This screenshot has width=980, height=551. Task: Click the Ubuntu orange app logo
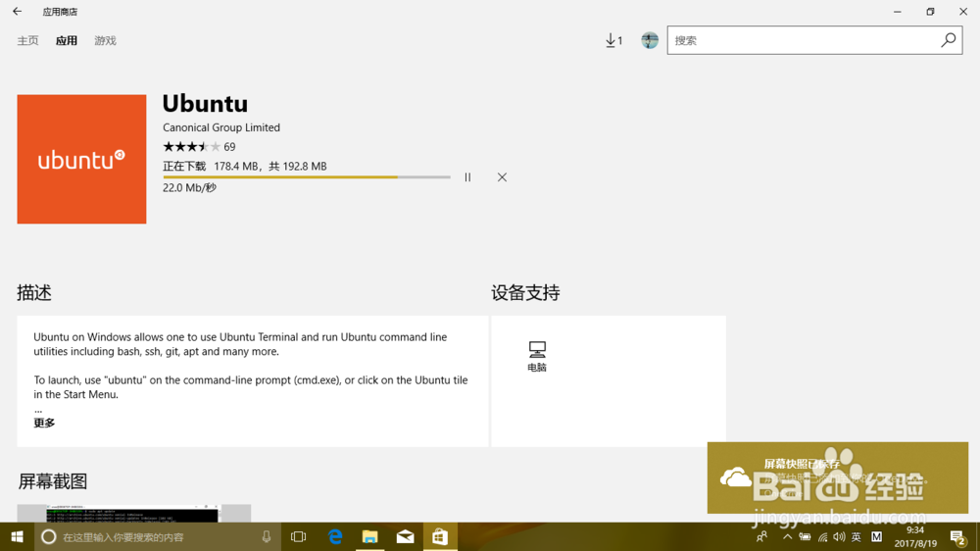[x=82, y=159]
